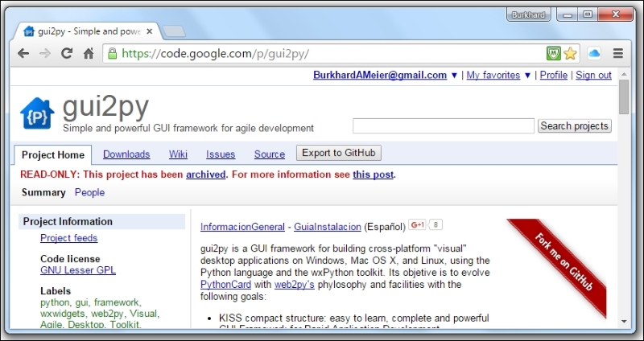Open the My favorites link
The width and height of the screenshot is (644, 341).
coord(493,75)
